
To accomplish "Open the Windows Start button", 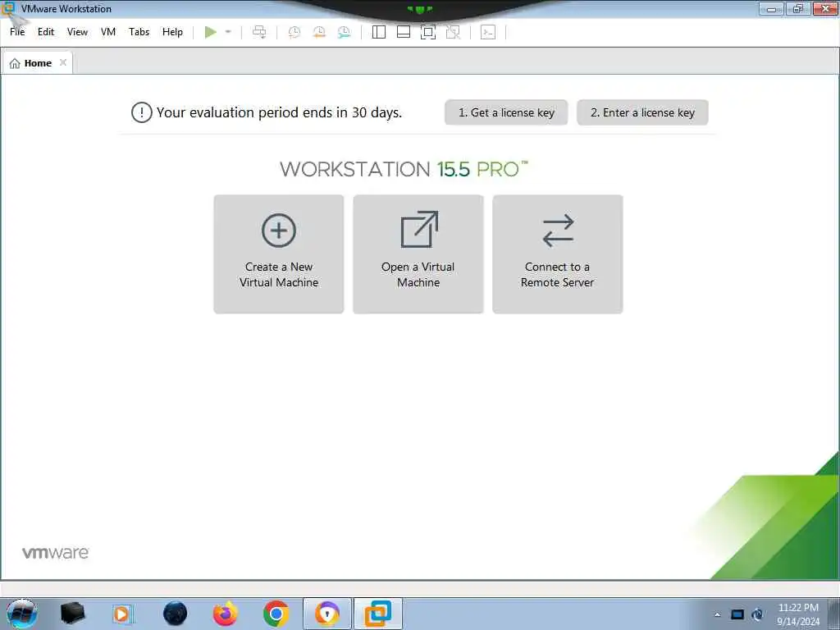I will (21, 614).
